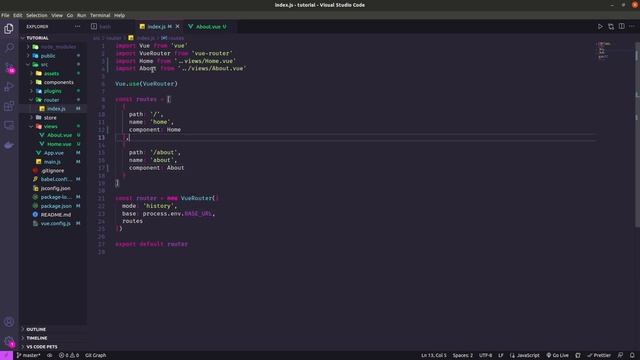Click UTF-8 encoding selector
640x360 pixels.
point(485,356)
